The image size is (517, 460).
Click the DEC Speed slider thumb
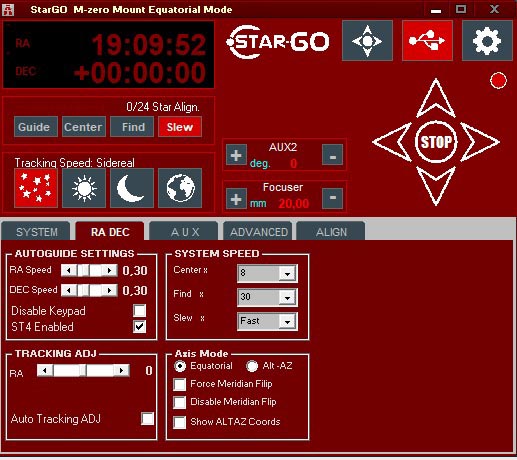coord(84,290)
